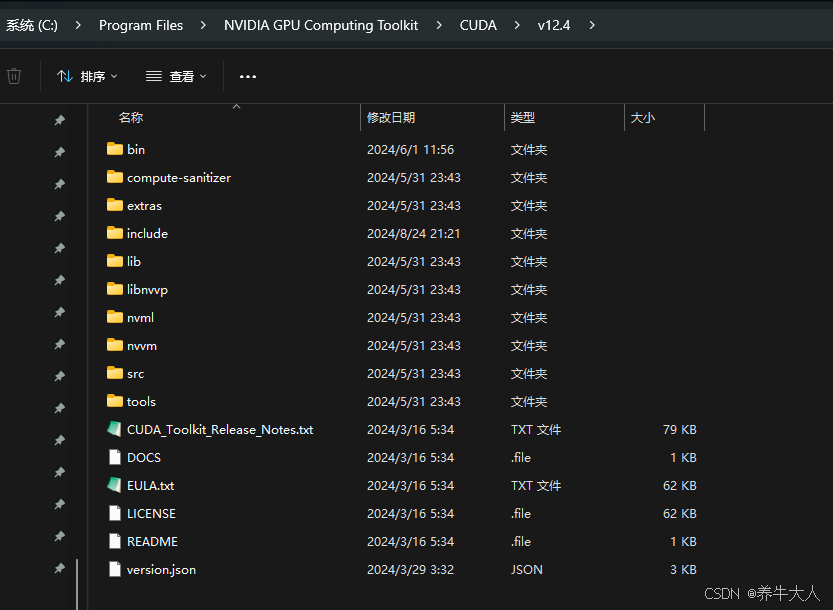The image size is (833, 610).
Task: Expand chevron after 系统 (C:)
Action: point(78,25)
